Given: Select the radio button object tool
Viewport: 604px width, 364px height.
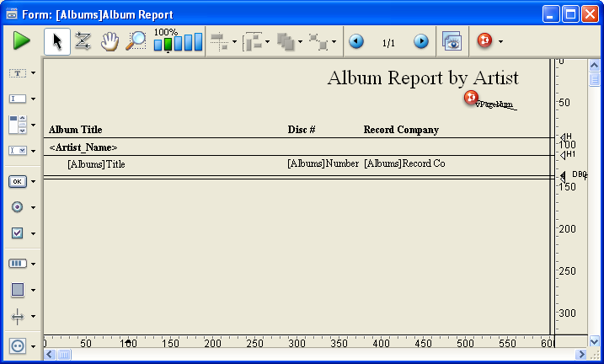Looking at the screenshot, I should [x=17, y=207].
